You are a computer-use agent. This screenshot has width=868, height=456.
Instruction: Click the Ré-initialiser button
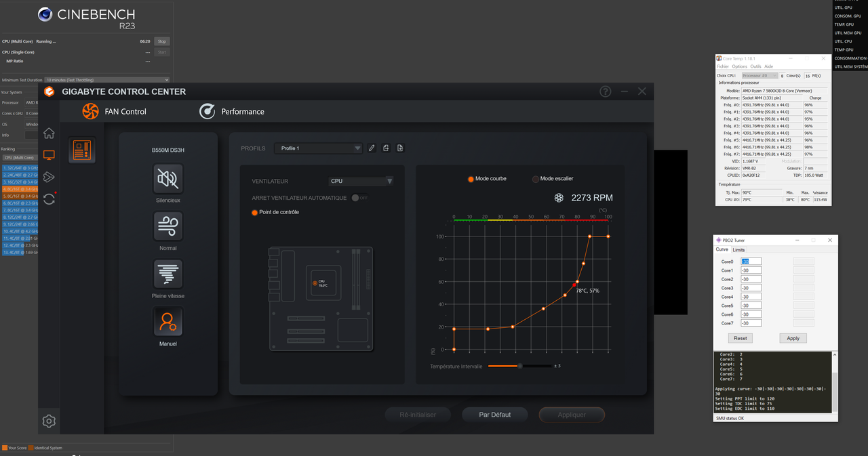[418, 415]
